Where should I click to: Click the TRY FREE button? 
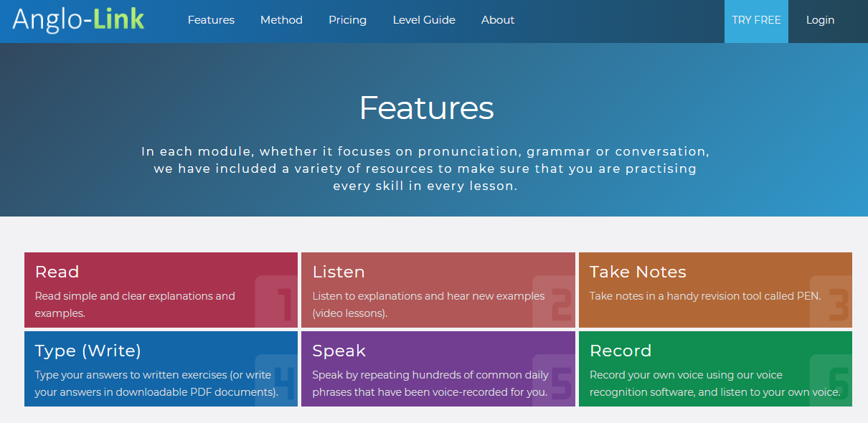point(756,21)
